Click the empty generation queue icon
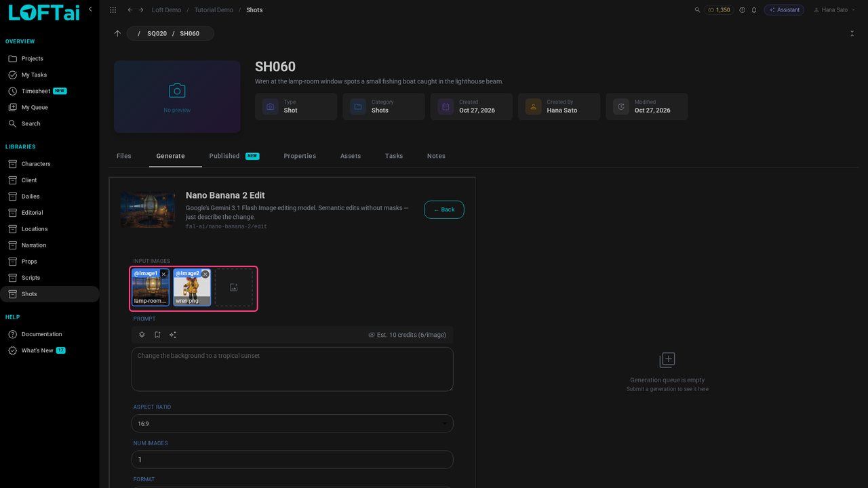 (x=667, y=360)
